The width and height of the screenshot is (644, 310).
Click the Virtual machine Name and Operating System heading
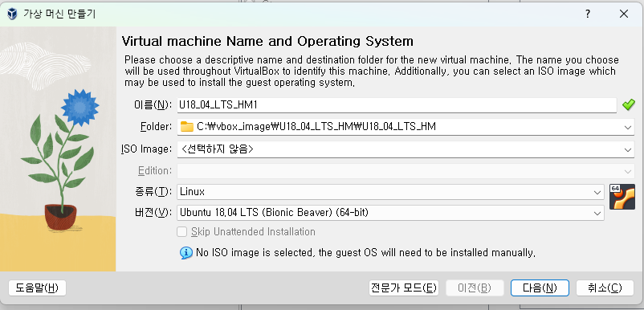(267, 42)
